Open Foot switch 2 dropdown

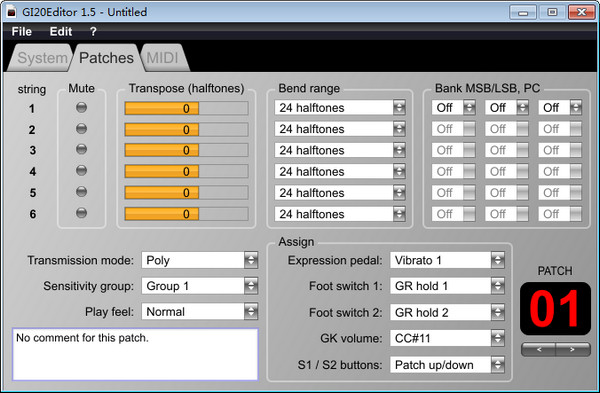pyautogui.click(x=447, y=312)
